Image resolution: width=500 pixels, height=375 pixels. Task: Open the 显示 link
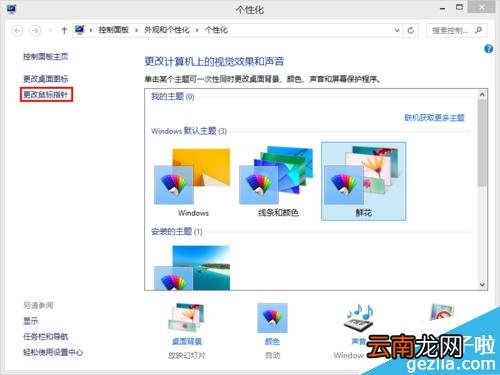(31, 321)
